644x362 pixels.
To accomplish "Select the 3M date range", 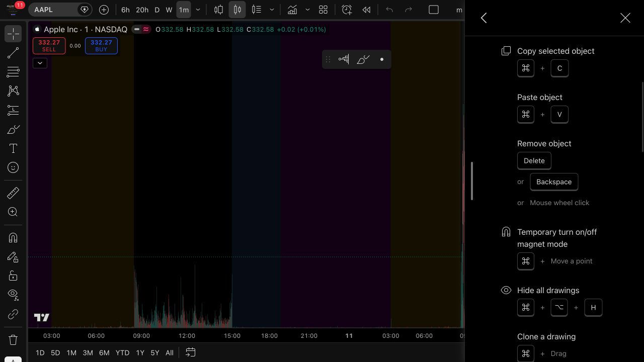I will 88,353.
